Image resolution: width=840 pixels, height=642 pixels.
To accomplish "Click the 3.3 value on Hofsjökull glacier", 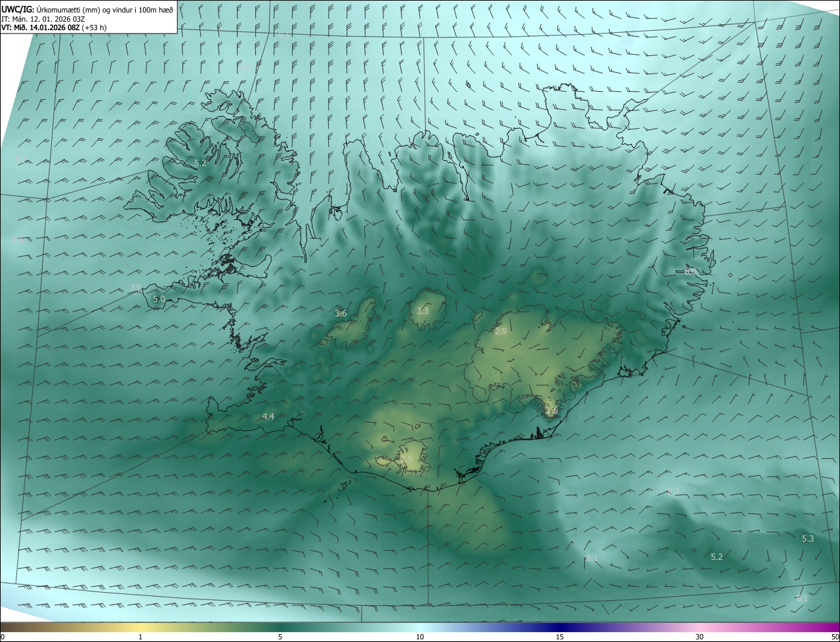I will [423, 310].
